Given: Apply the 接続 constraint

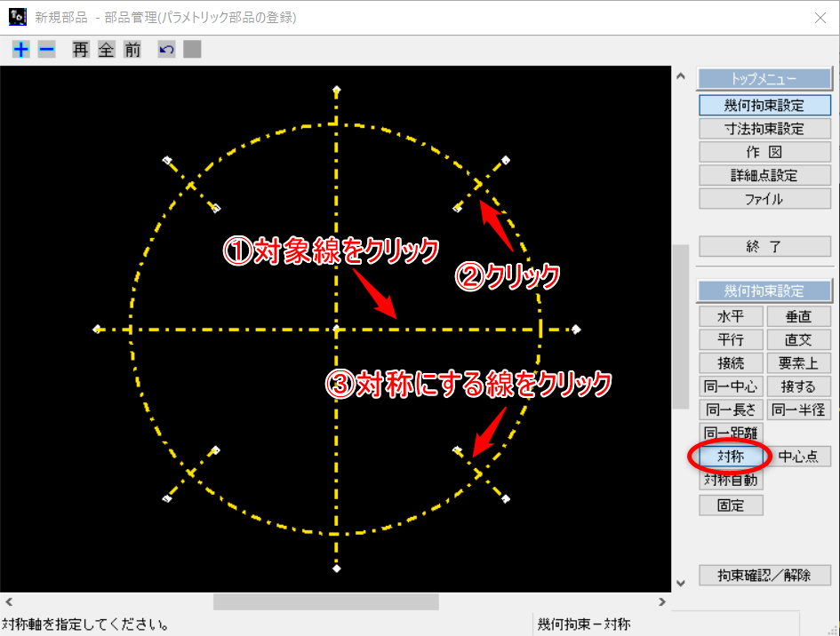Looking at the screenshot, I should click(731, 363).
